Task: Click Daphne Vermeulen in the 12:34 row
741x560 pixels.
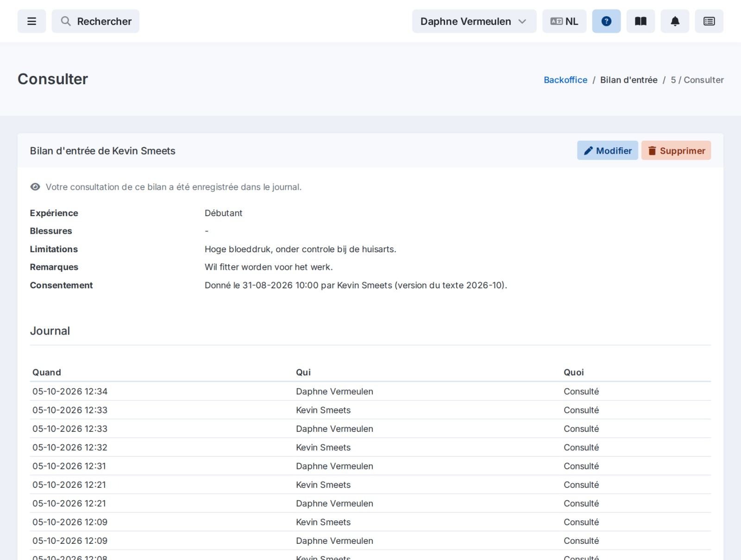Action: click(x=335, y=392)
